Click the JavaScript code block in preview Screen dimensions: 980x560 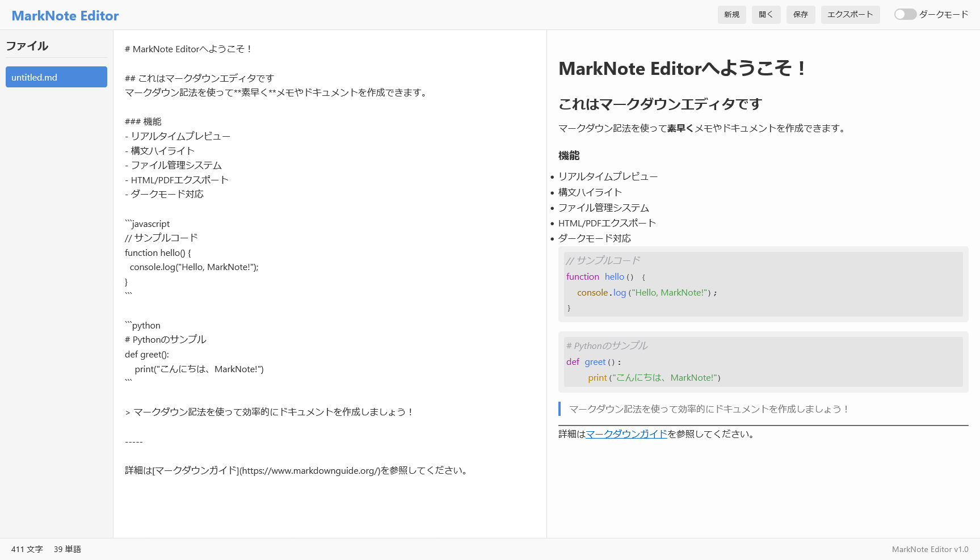(763, 284)
